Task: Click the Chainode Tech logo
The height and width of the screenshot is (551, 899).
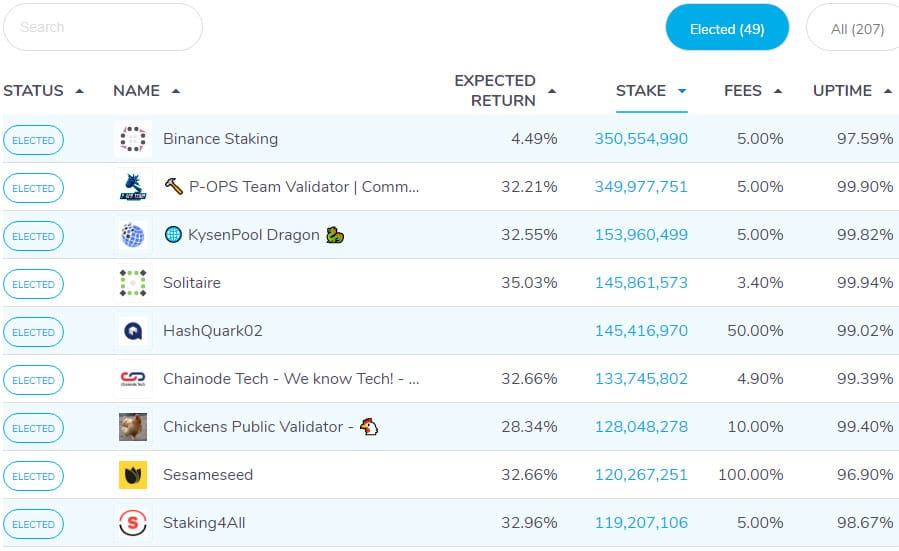Action: tap(133, 379)
